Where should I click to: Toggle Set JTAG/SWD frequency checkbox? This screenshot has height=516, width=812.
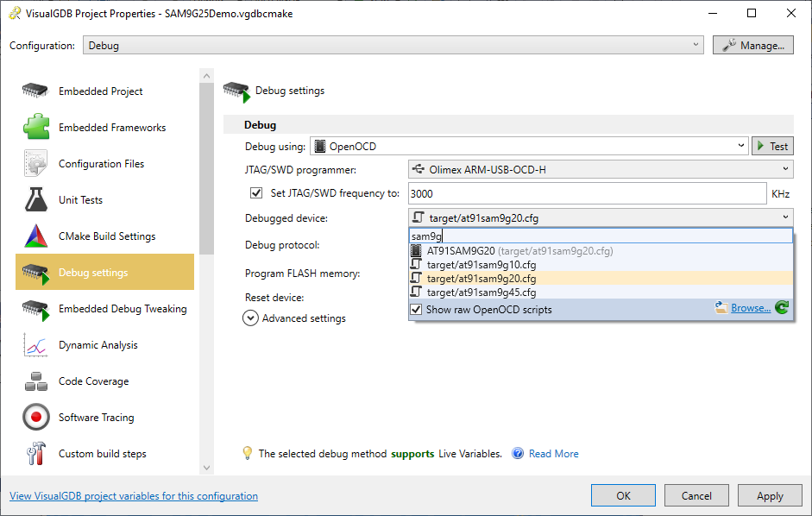point(255,192)
